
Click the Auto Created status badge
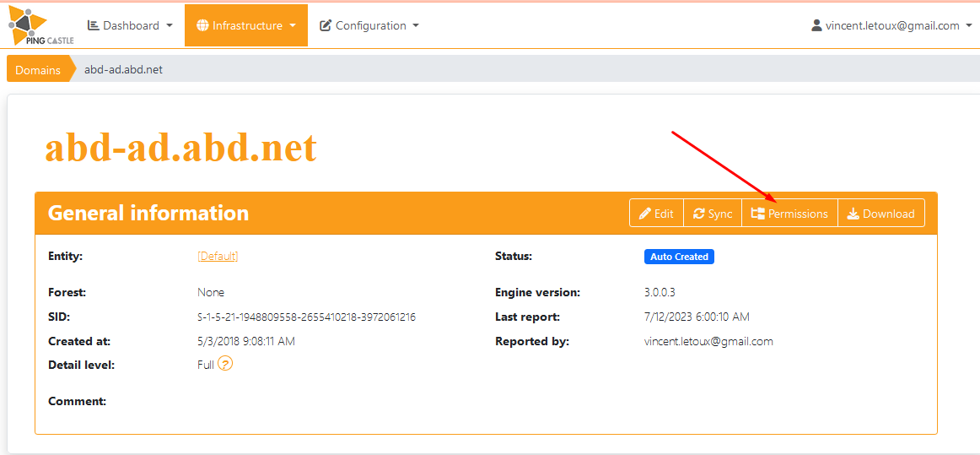pos(679,257)
